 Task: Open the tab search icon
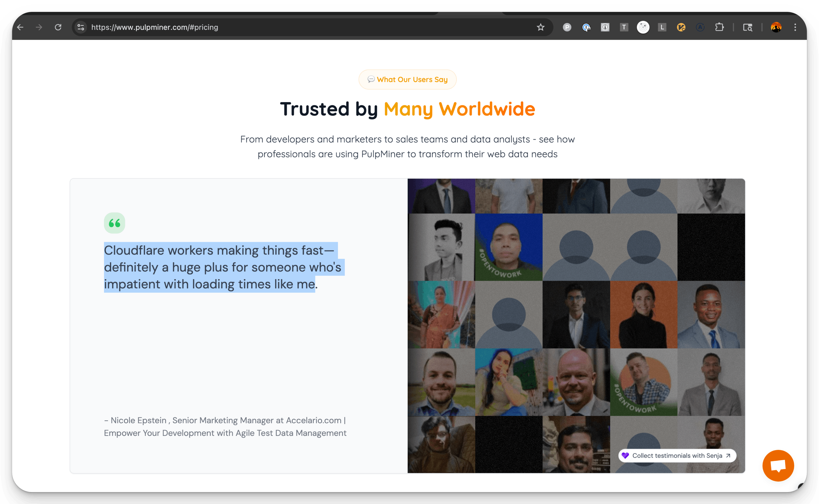click(747, 27)
